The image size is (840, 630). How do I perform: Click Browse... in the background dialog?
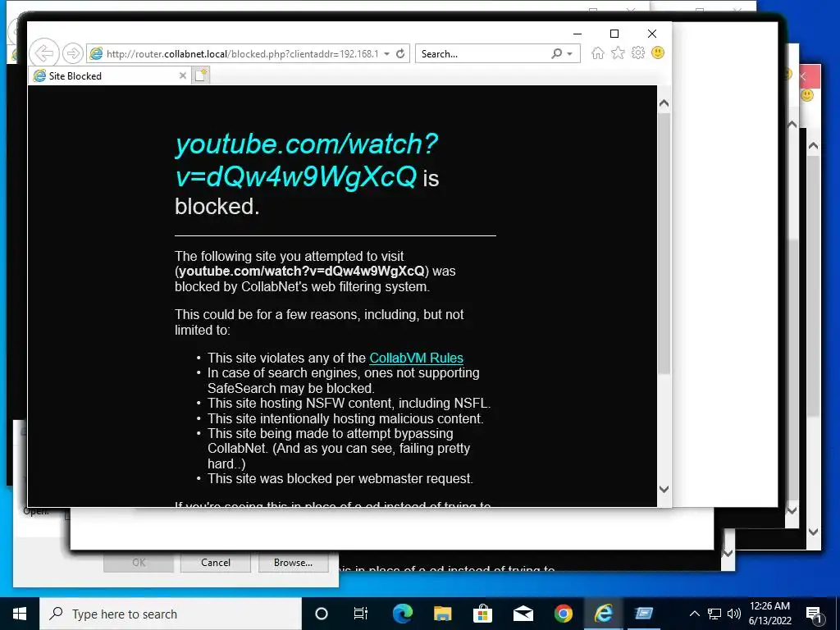[293, 563]
